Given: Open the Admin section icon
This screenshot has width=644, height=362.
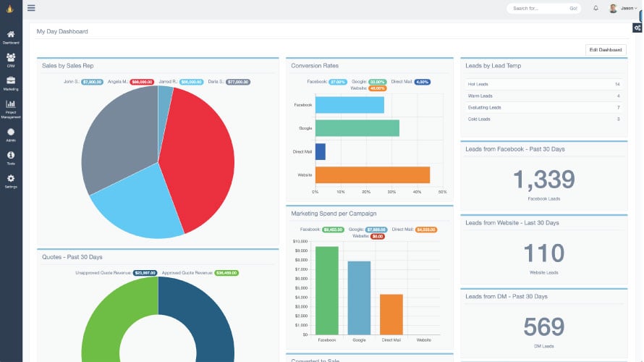Looking at the screenshot, I should (x=11, y=132).
